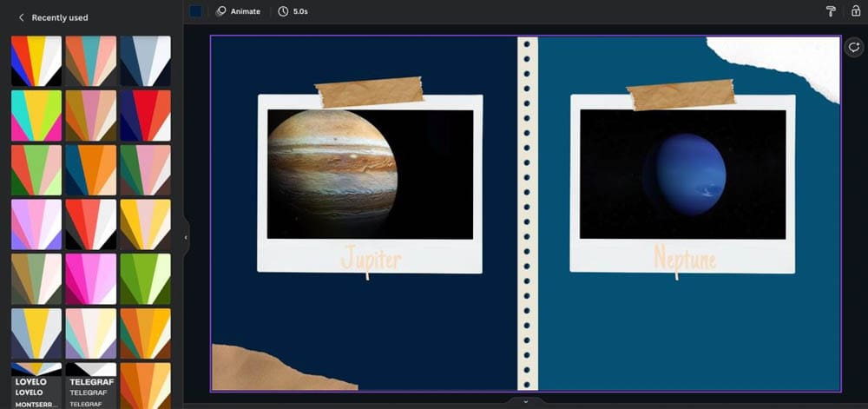Image resolution: width=868 pixels, height=409 pixels.
Task: Select the LOVELO font combination
Action: [36, 386]
